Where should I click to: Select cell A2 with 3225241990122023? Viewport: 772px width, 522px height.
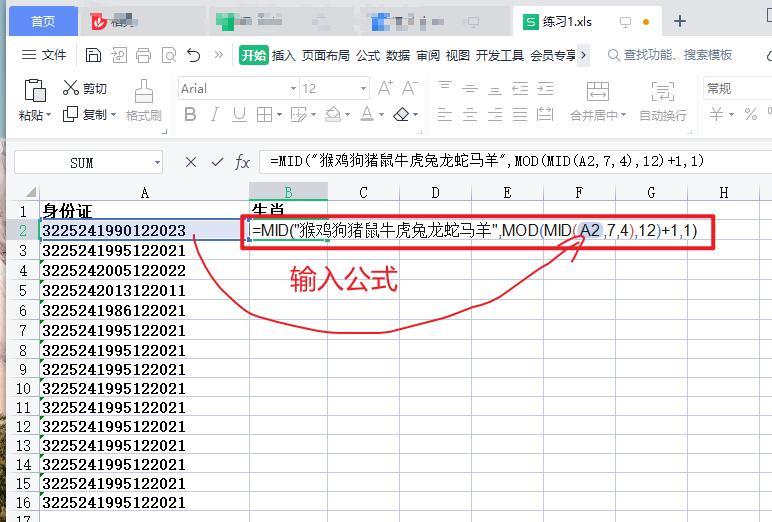tap(144, 230)
